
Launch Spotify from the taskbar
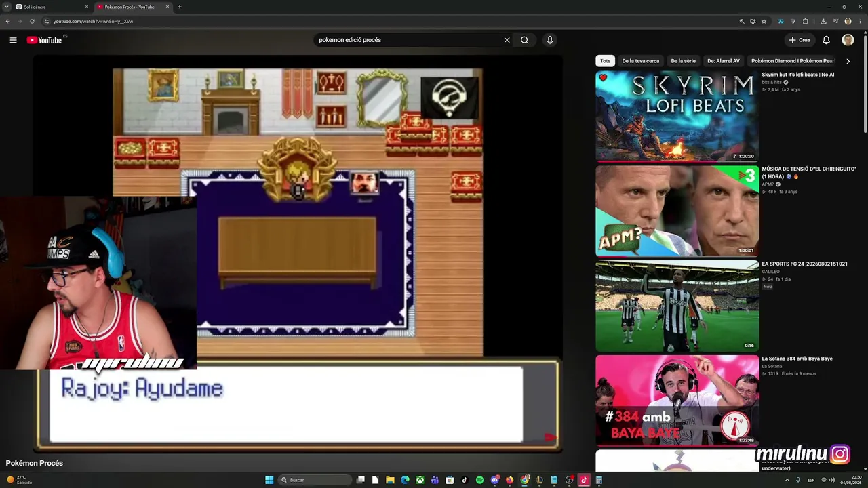click(479, 480)
